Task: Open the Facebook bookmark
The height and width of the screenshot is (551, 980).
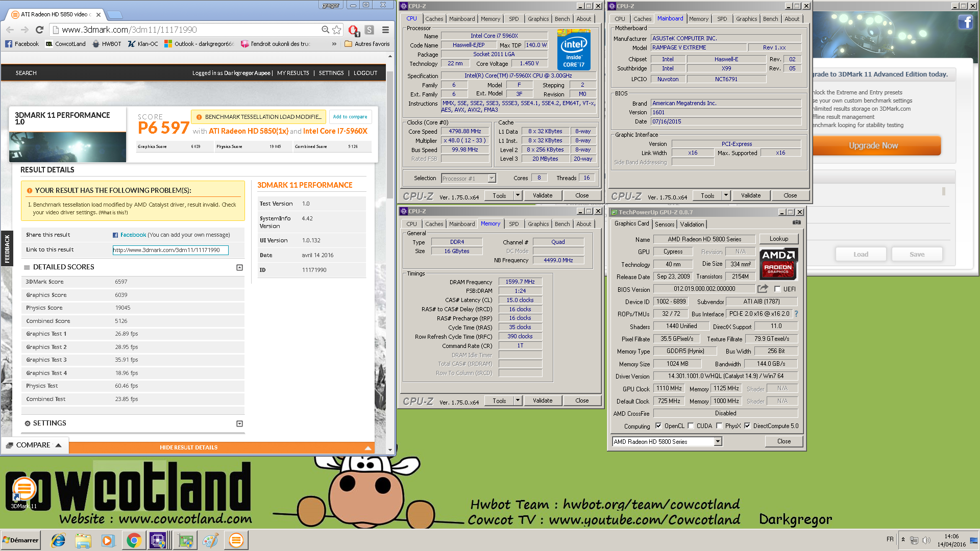Action: point(22,44)
